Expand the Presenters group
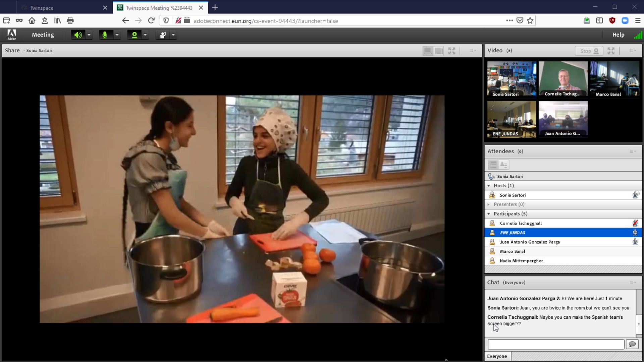Viewport: 644px width, 362px height. (489, 204)
